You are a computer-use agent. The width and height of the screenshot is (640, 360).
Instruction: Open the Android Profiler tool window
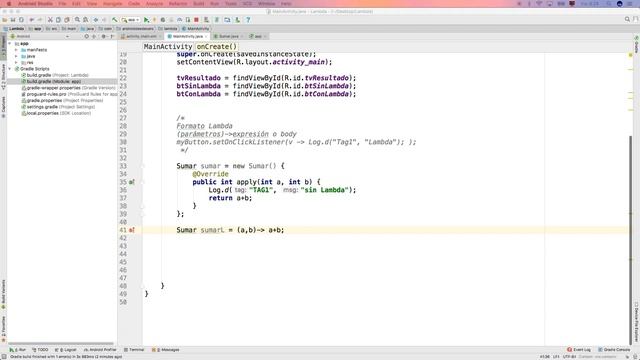point(100,350)
